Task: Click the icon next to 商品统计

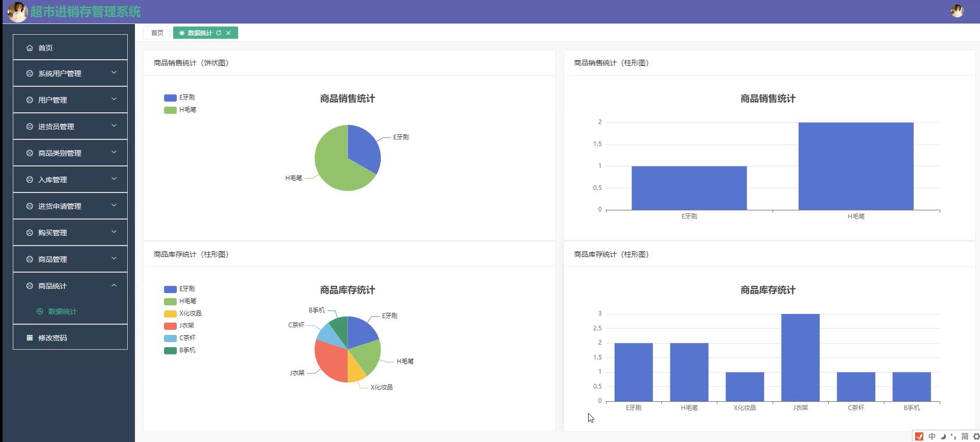Action: pyautogui.click(x=29, y=286)
